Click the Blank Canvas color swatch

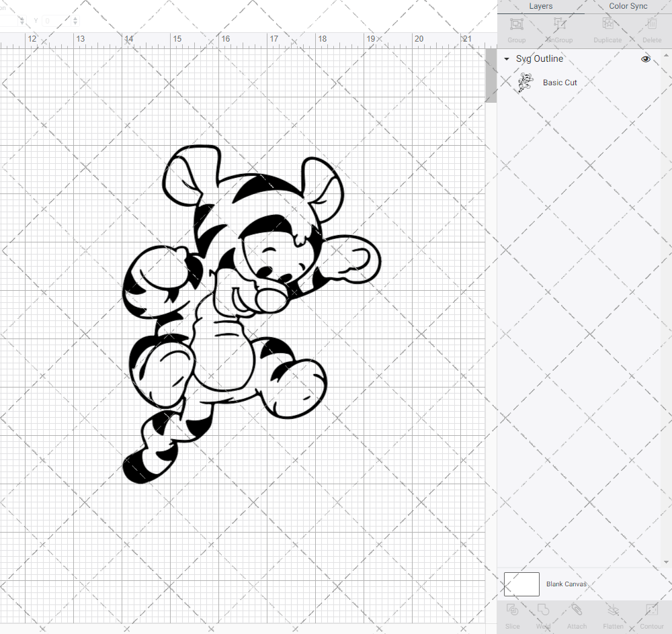[x=521, y=584]
